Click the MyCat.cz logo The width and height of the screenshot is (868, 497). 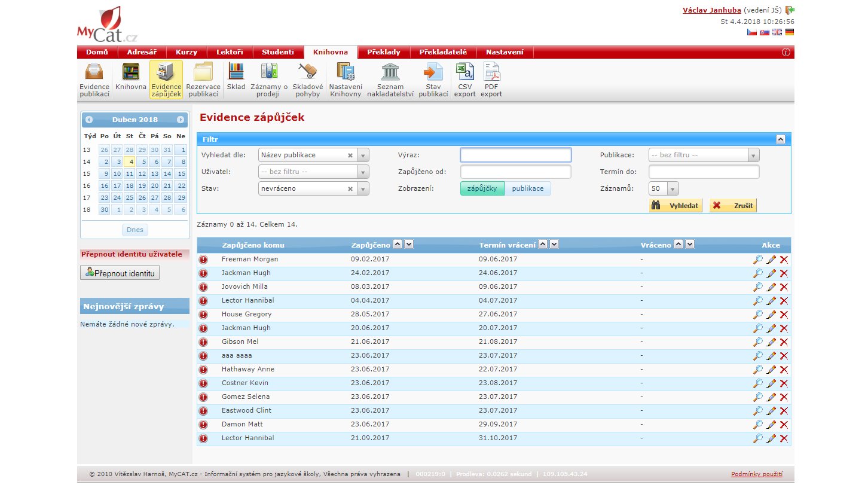click(107, 24)
